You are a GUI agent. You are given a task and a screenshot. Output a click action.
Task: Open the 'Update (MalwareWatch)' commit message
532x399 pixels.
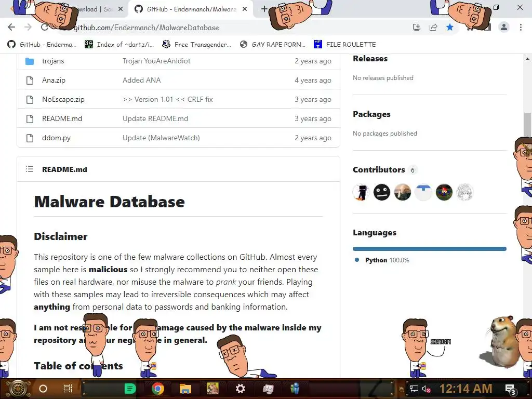[161, 138]
